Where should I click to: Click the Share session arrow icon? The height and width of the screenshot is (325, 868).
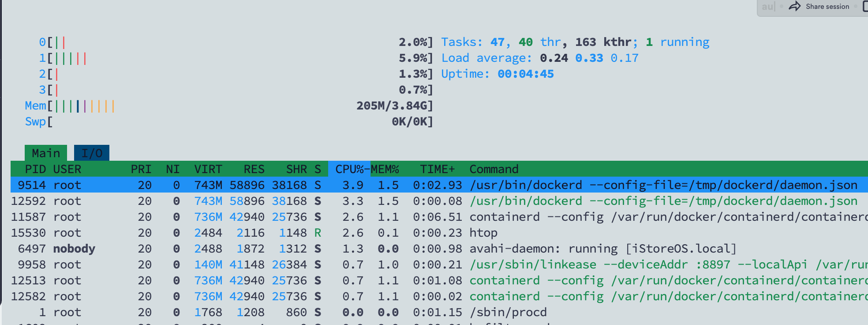(x=795, y=7)
